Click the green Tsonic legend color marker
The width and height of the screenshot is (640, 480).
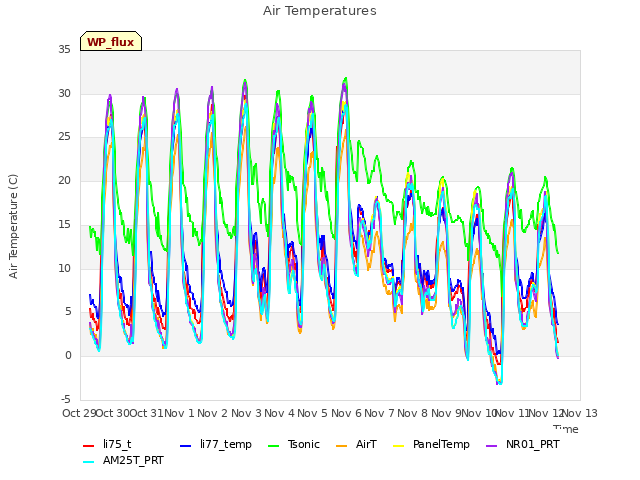[x=273, y=445]
